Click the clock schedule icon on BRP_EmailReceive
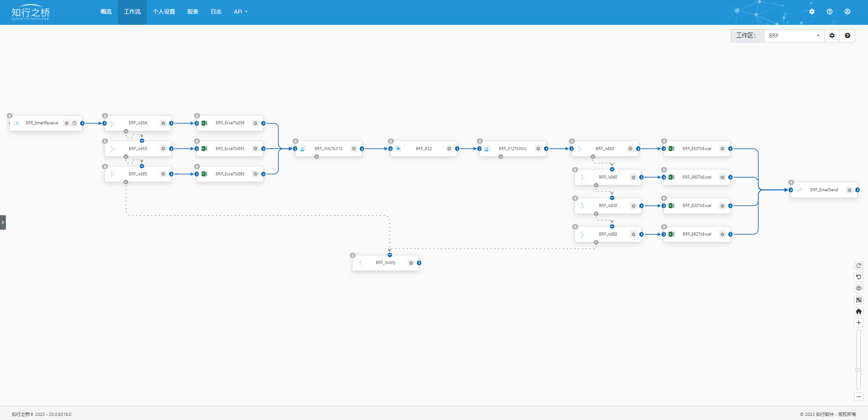The height and width of the screenshot is (420, 868). (x=74, y=123)
